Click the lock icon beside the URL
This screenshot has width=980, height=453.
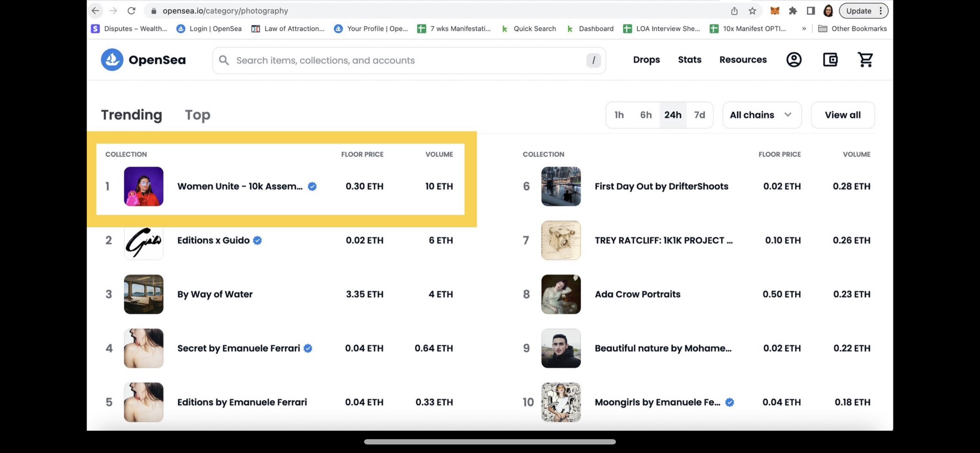[154, 11]
